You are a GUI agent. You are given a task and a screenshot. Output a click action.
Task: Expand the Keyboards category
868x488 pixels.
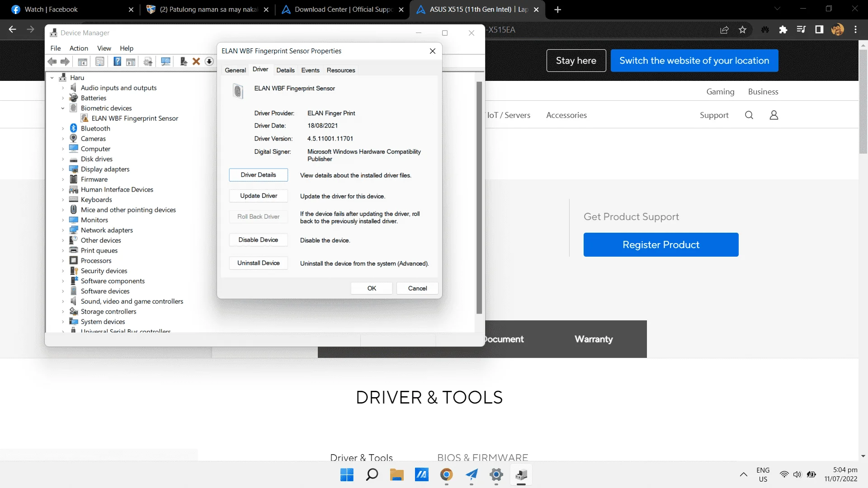63,200
